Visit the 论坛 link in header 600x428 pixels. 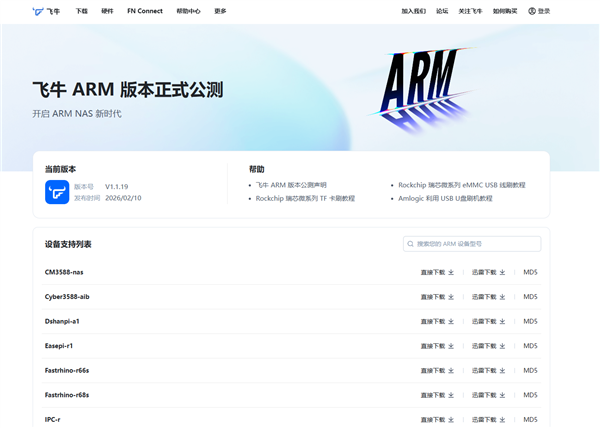tap(442, 11)
